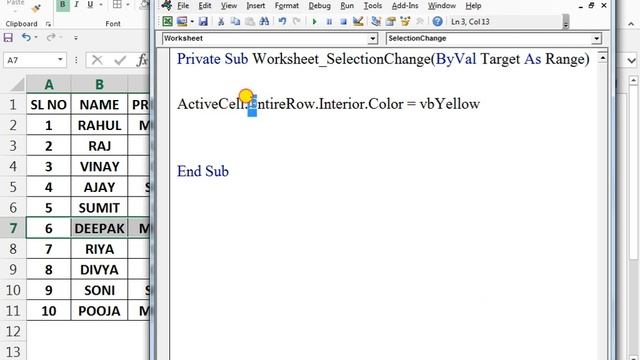The height and width of the screenshot is (360, 640).
Task: Open the Underline style dropdown arrow
Action: click(x=101, y=5)
